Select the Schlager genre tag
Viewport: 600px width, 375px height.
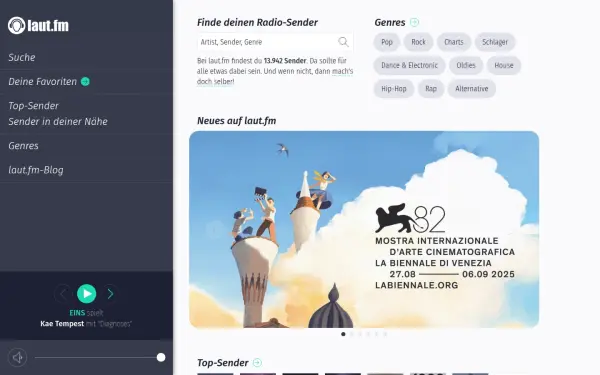point(495,42)
